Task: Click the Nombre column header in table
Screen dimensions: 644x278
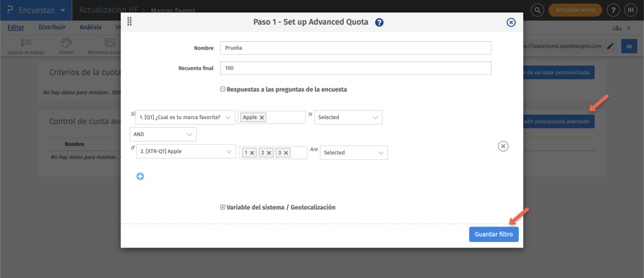Action: coord(75,144)
